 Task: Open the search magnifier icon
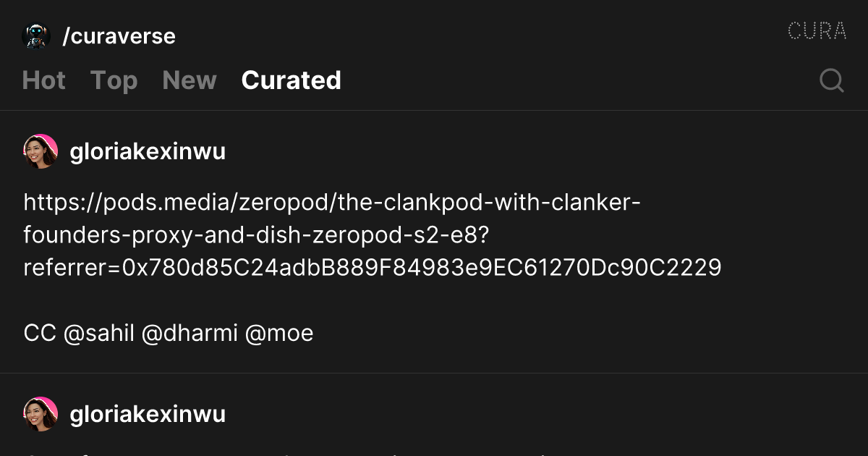832,80
